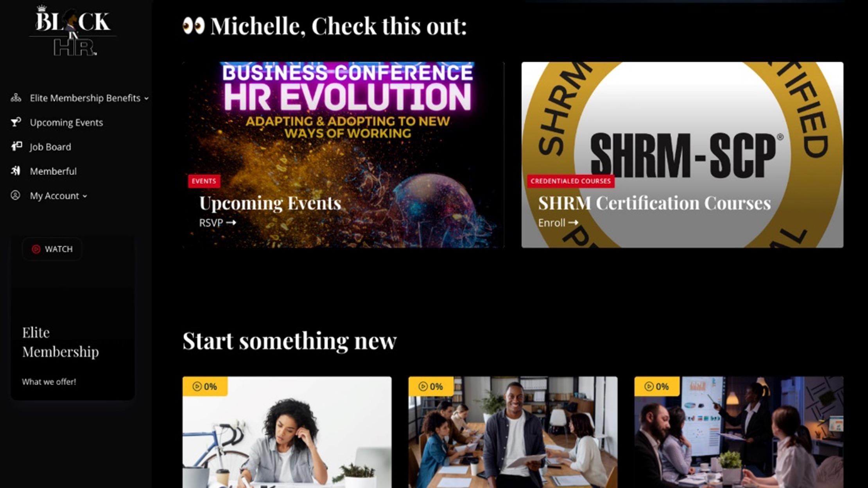868x488 pixels.
Task: Click the 0% progress badge on first course
Action: [205, 386]
